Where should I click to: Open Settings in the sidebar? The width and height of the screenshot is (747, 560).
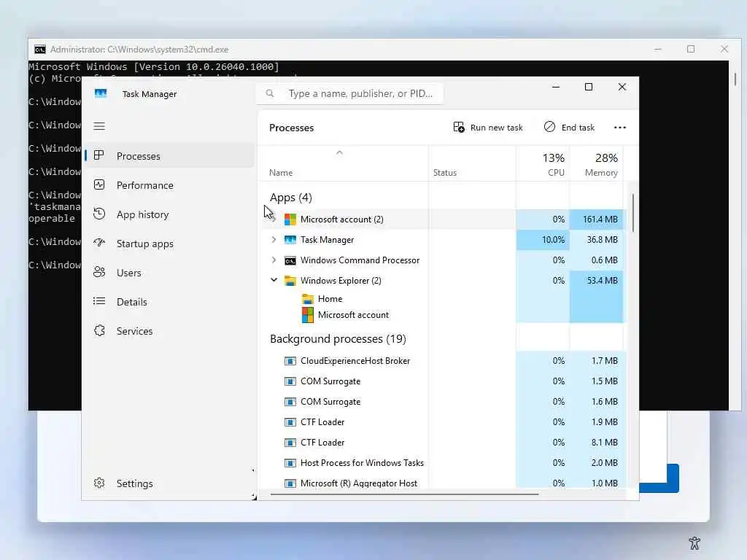170,483
